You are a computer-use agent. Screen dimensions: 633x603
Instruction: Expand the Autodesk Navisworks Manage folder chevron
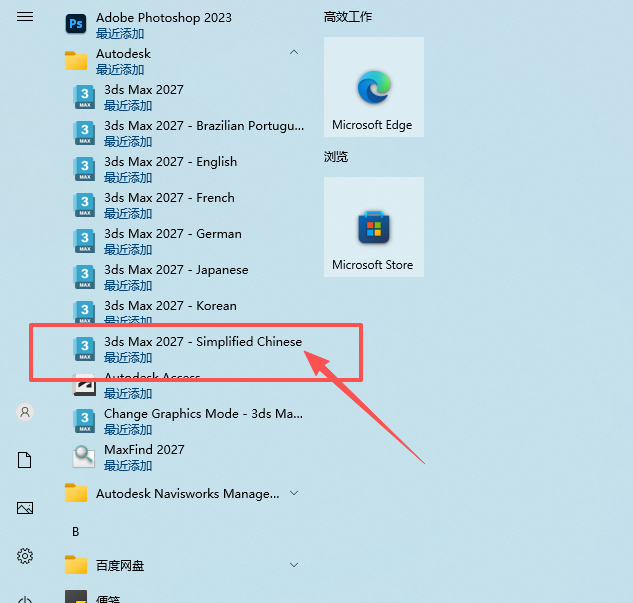[294, 493]
